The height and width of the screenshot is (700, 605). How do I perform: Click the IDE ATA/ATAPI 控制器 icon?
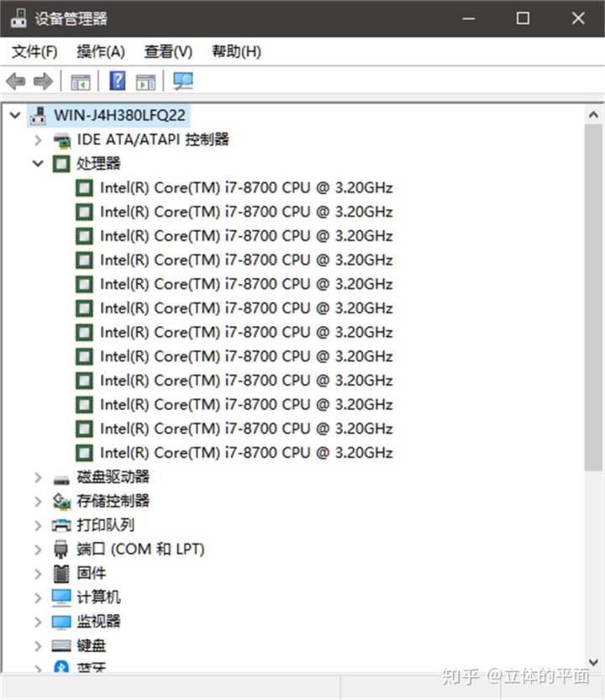tap(61, 140)
